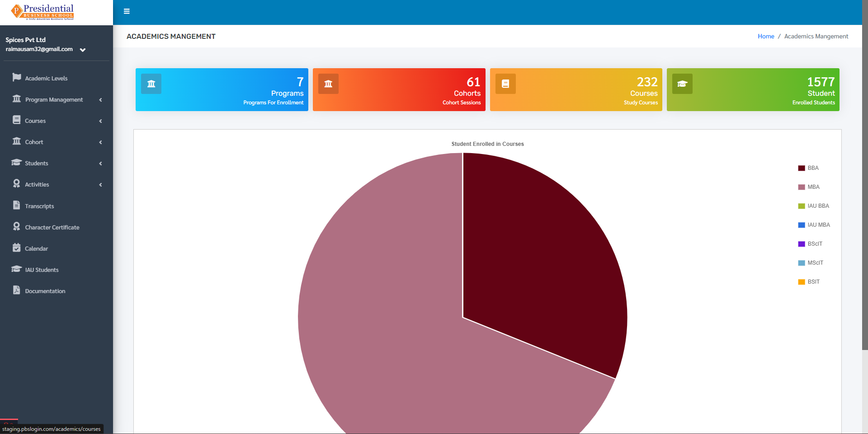Expand the Activities submenu chevron
Viewport: 868px width, 434px height.
(100, 185)
